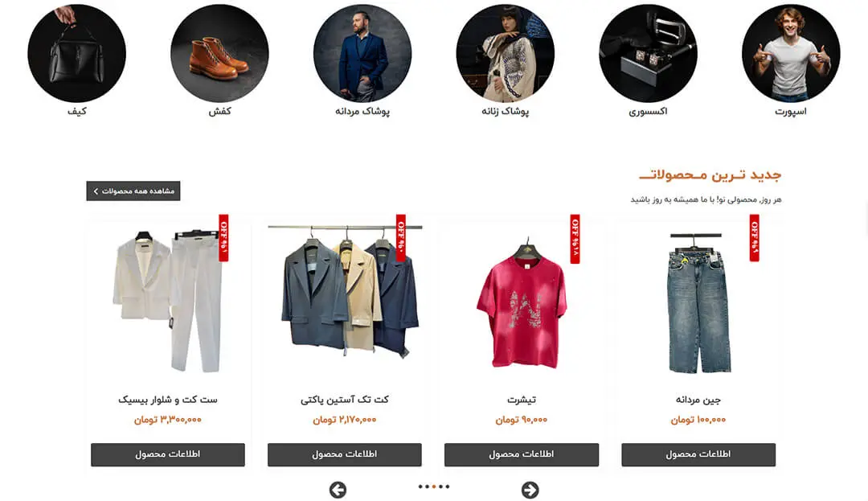Viewport: 868px width, 501px height.
Task: Open the اسپورت sport category circle
Action: (791, 53)
